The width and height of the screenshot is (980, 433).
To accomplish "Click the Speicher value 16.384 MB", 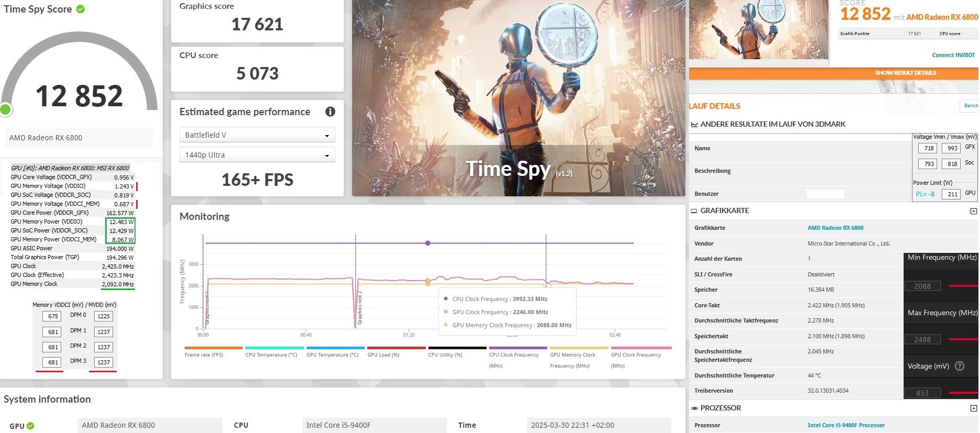I will [821, 290].
